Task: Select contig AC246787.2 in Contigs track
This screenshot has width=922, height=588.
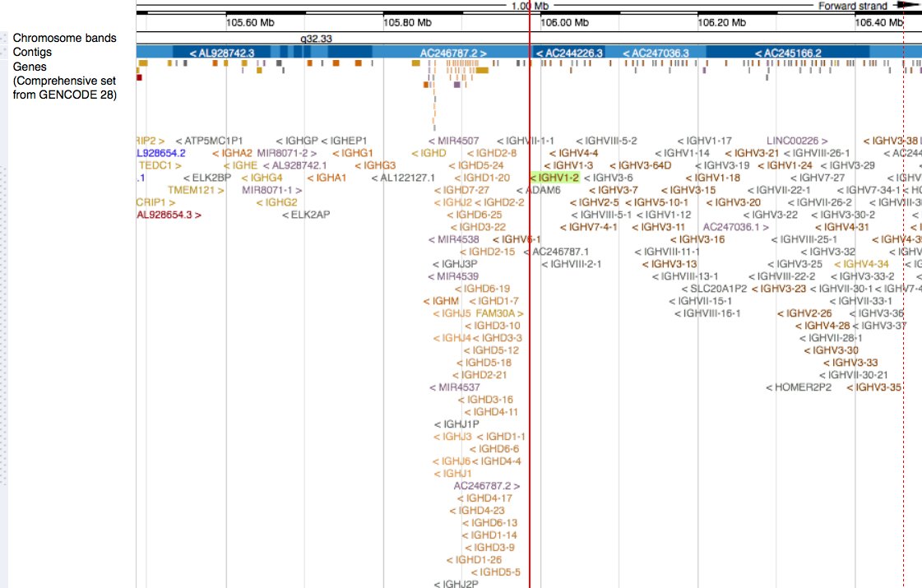Action: click(453, 53)
